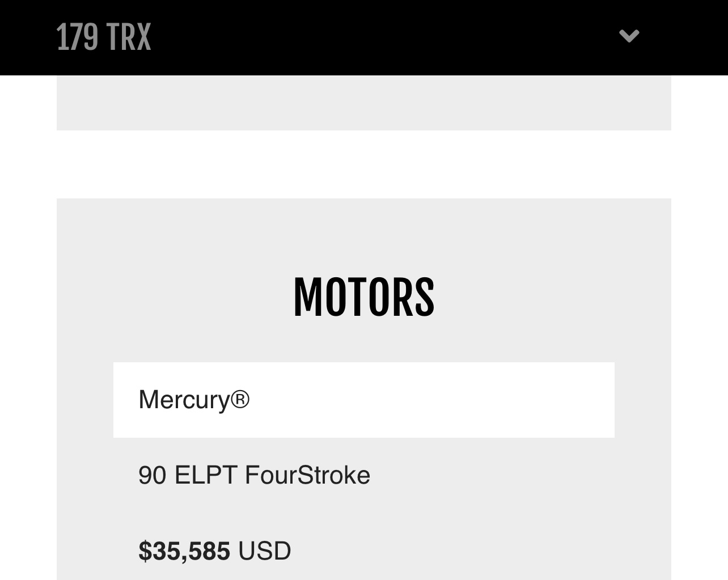Expand the 179 TRX header chevron
Viewport: 728px width, 580px height.
(629, 36)
